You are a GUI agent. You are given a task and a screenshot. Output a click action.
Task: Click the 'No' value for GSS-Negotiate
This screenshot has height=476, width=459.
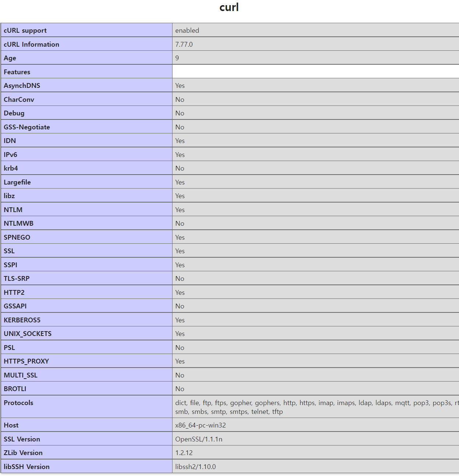coord(180,127)
